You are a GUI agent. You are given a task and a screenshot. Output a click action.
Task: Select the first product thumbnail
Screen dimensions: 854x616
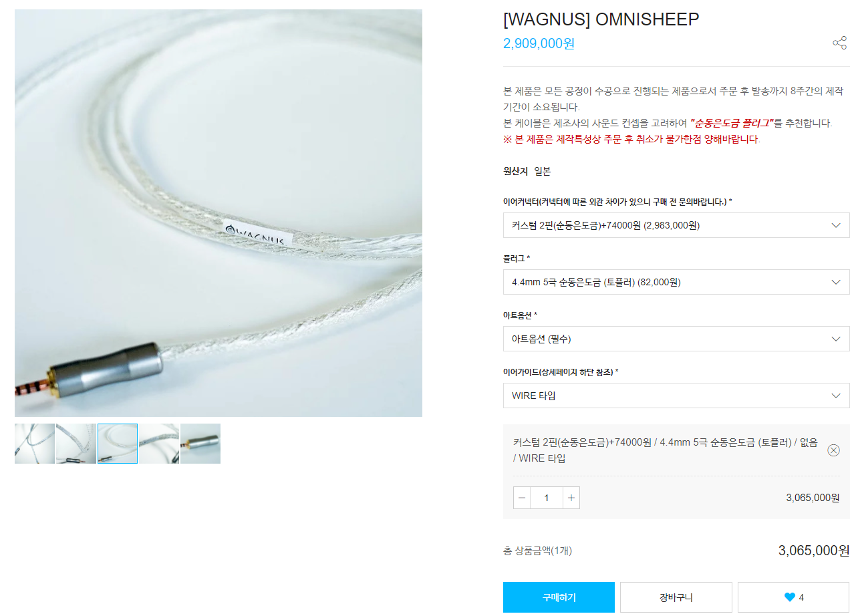(35, 444)
